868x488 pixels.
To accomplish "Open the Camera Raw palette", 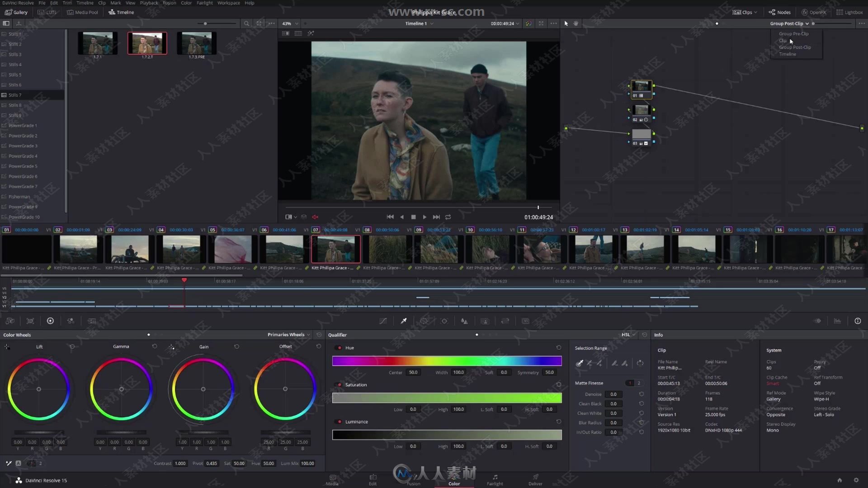I will [10, 321].
